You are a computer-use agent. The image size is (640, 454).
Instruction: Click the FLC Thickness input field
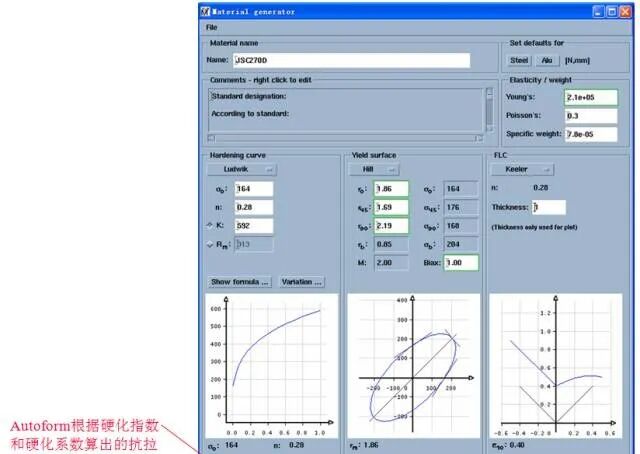(x=549, y=207)
